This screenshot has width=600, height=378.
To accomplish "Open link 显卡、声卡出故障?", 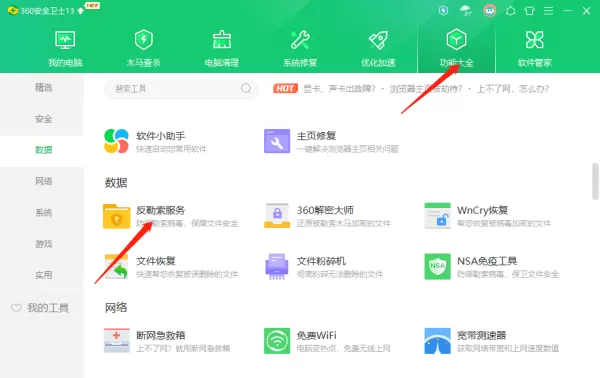I will [x=339, y=89].
